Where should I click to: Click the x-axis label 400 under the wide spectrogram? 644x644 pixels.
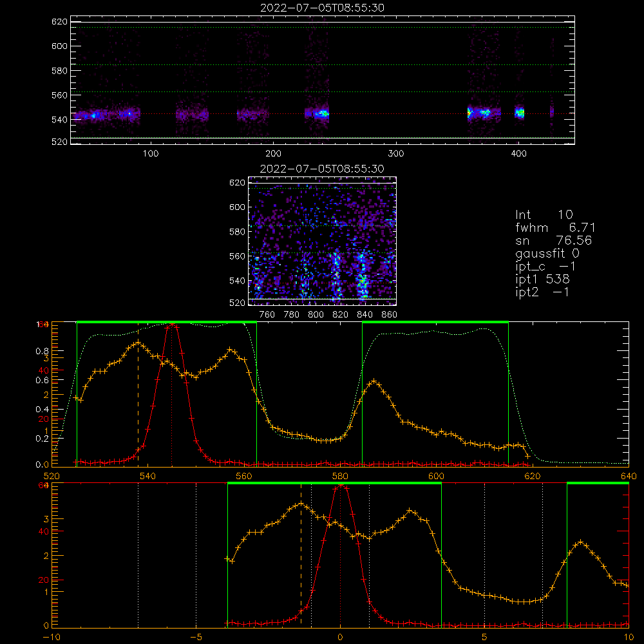tap(518, 154)
